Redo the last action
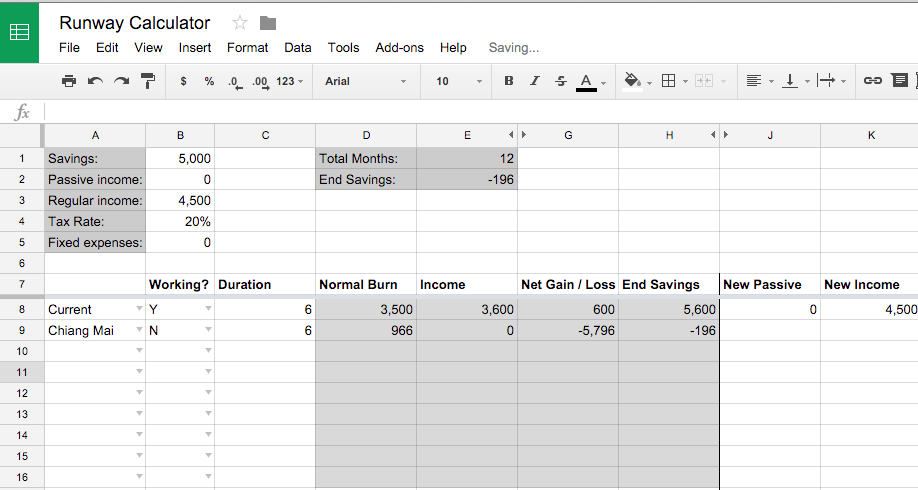The height and width of the screenshot is (490, 918). coord(121,81)
